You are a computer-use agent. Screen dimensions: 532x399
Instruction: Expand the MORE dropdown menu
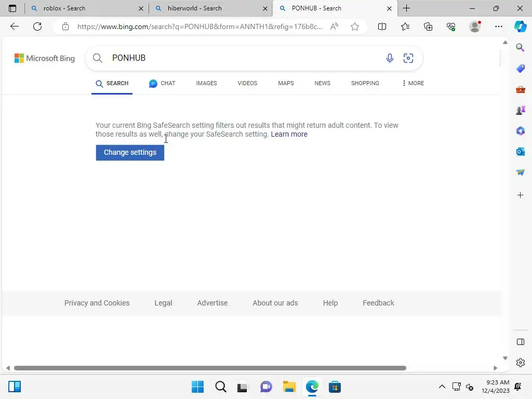(x=413, y=84)
